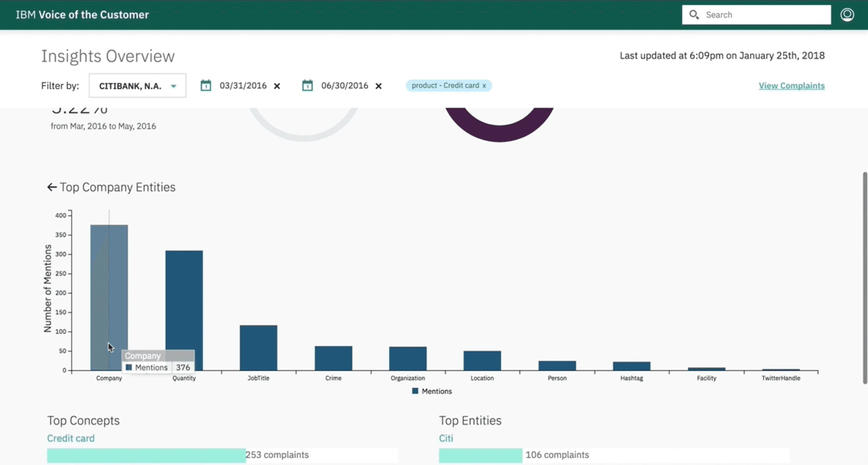Click the search magnifier icon
The image size is (868, 465).
click(x=693, y=15)
